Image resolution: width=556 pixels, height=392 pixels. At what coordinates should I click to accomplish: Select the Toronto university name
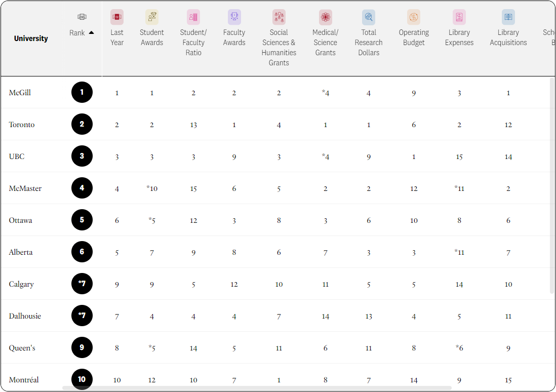pos(22,125)
